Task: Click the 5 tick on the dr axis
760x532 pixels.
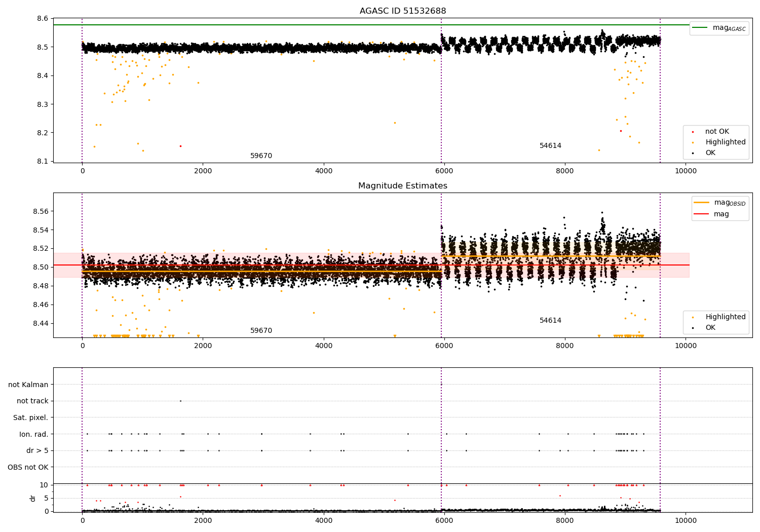Action: coord(47,498)
